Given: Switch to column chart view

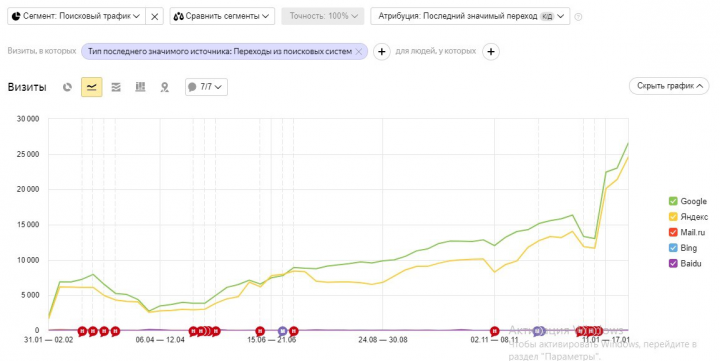Looking at the screenshot, I should (x=140, y=87).
